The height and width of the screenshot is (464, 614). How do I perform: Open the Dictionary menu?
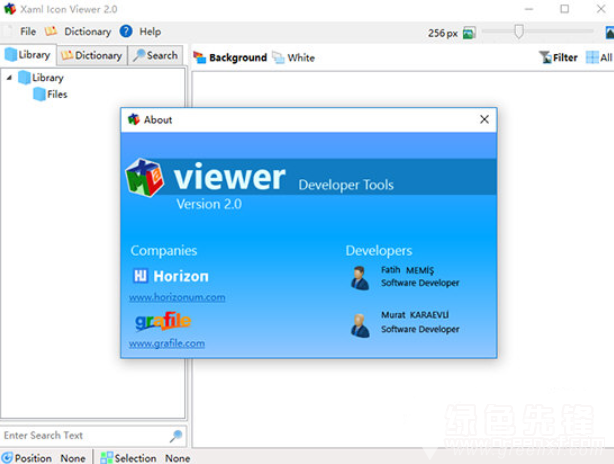click(x=87, y=32)
